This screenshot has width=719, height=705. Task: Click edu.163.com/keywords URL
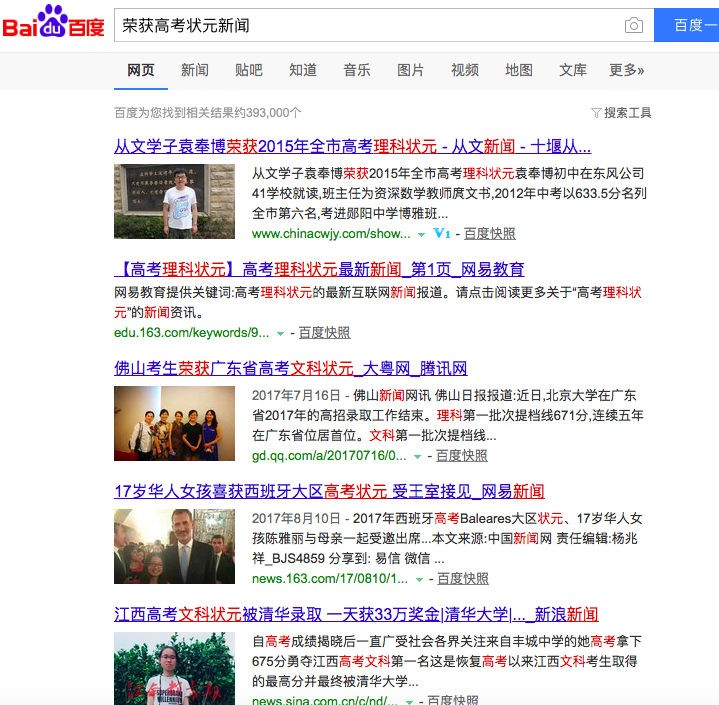(192, 333)
